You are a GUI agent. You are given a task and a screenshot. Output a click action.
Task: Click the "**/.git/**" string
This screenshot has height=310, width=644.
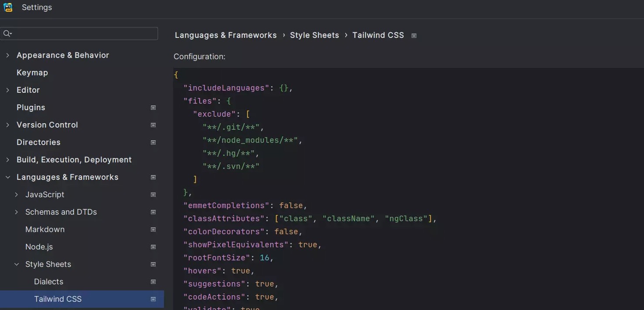tap(231, 127)
